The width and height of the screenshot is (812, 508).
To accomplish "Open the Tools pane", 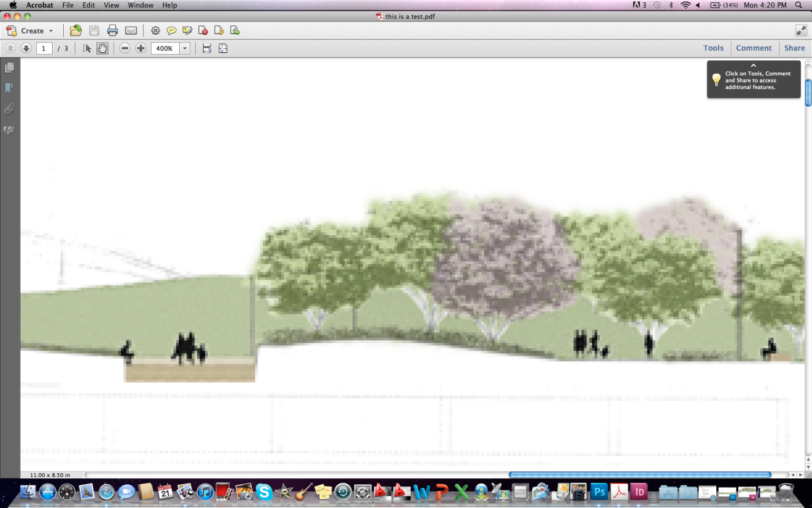I will coord(713,48).
